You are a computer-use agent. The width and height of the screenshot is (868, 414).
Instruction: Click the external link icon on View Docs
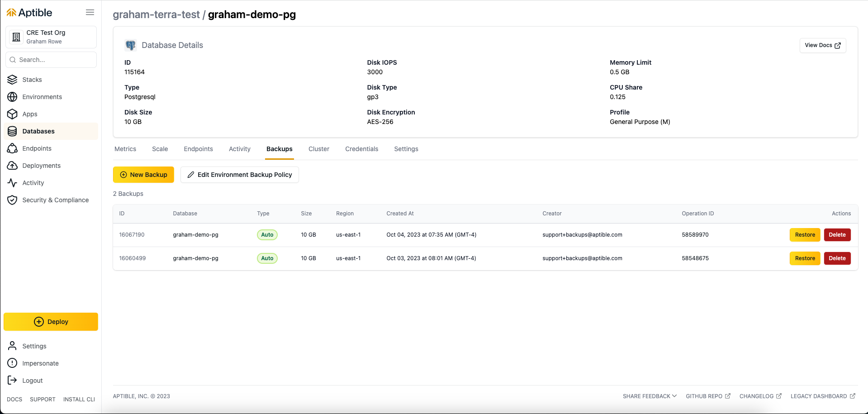pos(837,45)
